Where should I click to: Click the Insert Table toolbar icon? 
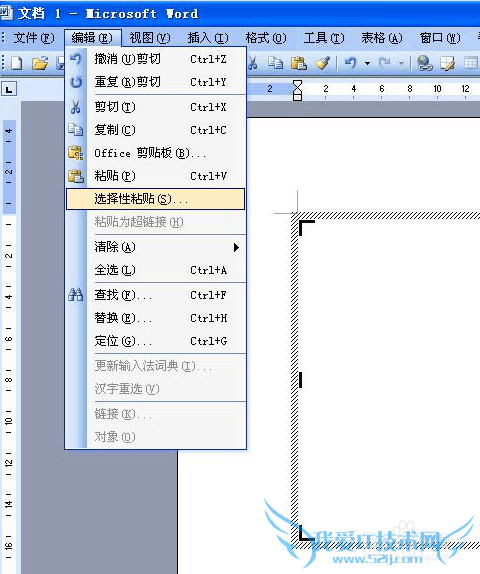tap(471, 63)
